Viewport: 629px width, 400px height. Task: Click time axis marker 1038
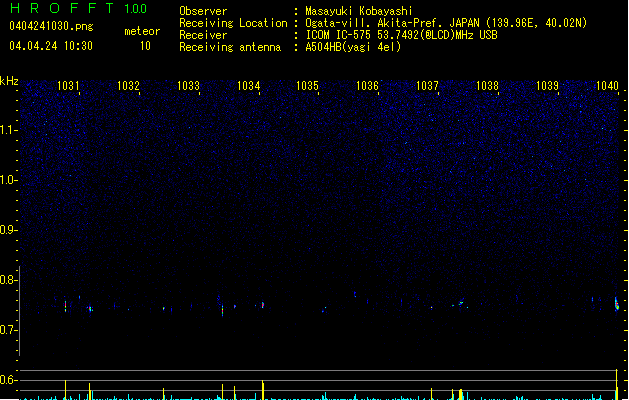pos(487,86)
